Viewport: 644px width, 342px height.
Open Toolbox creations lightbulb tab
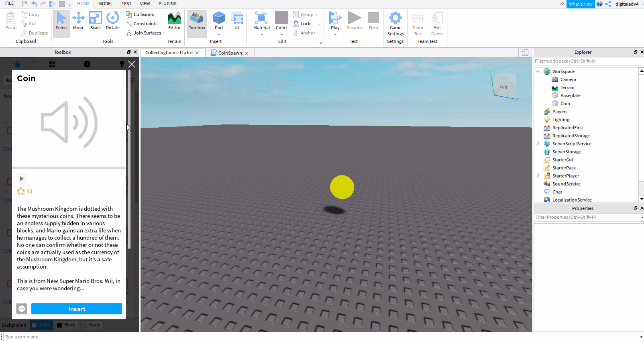[x=122, y=64]
